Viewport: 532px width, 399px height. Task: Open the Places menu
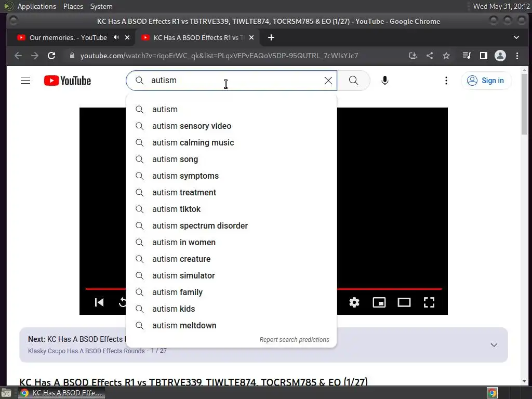pyautogui.click(x=73, y=6)
